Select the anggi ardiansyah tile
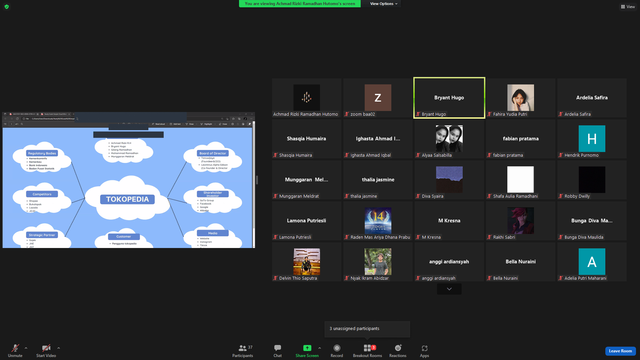The image size is (640, 360). 449,262
